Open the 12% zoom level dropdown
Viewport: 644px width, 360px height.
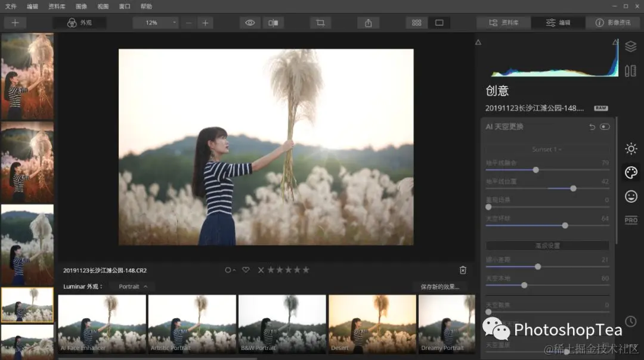(x=155, y=23)
